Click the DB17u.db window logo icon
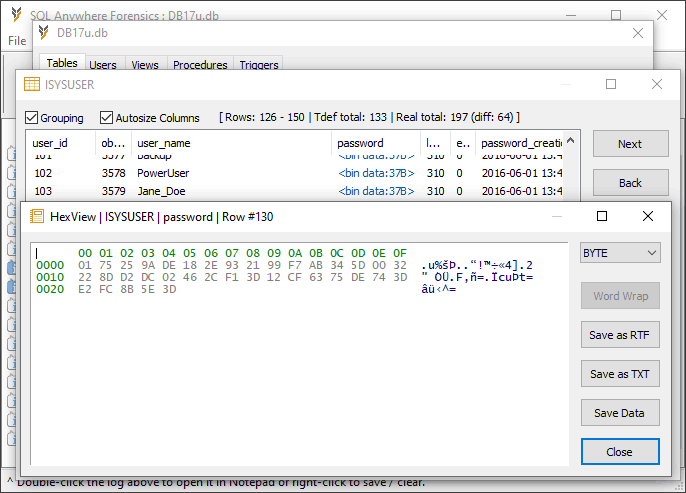686x493 pixels. click(x=43, y=33)
